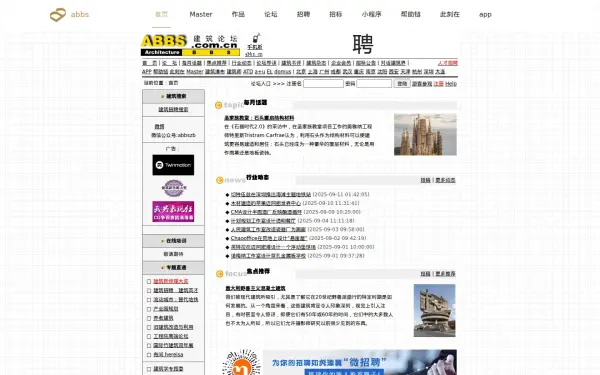
Task: Open the 微招聘 recruitment banner
Action: 359,362
